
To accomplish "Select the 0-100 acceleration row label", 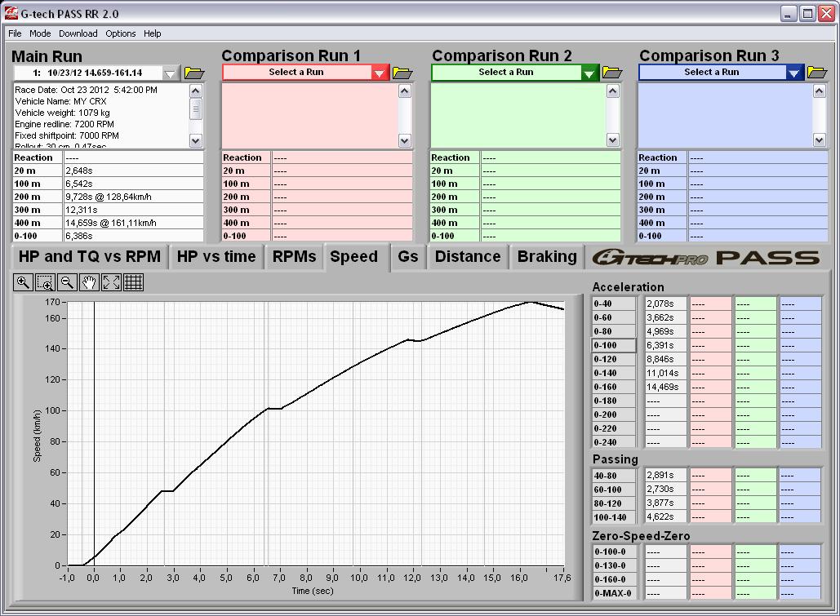I will 614,345.
